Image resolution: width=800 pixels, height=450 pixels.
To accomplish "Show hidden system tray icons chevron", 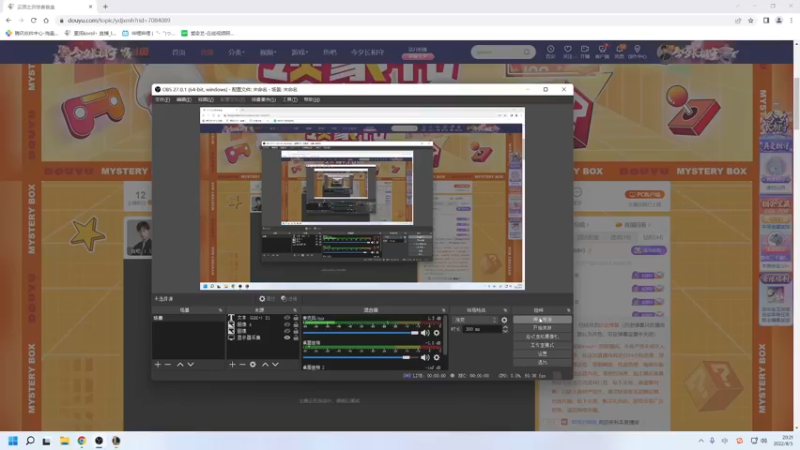I will pyautogui.click(x=701, y=440).
